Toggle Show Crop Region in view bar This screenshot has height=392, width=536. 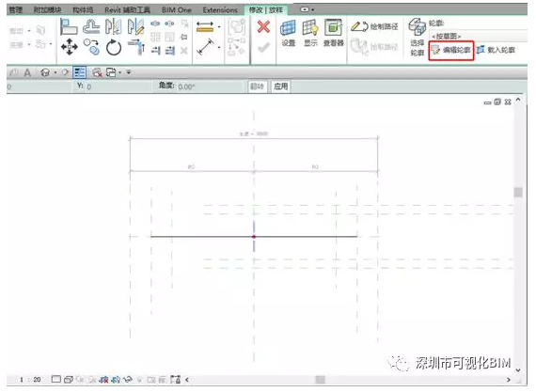117,380
